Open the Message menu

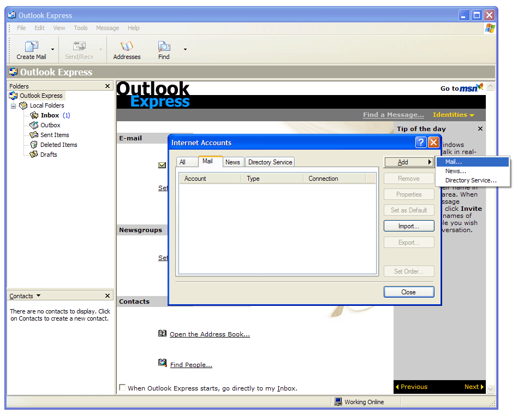click(108, 28)
